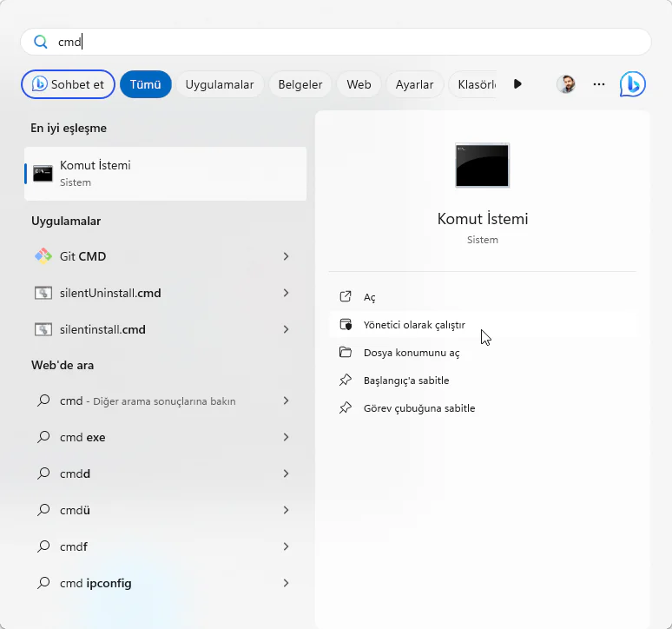This screenshot has width=672, height=629.
Task: Click the folder icon for file location
Action: coord(346,352)
